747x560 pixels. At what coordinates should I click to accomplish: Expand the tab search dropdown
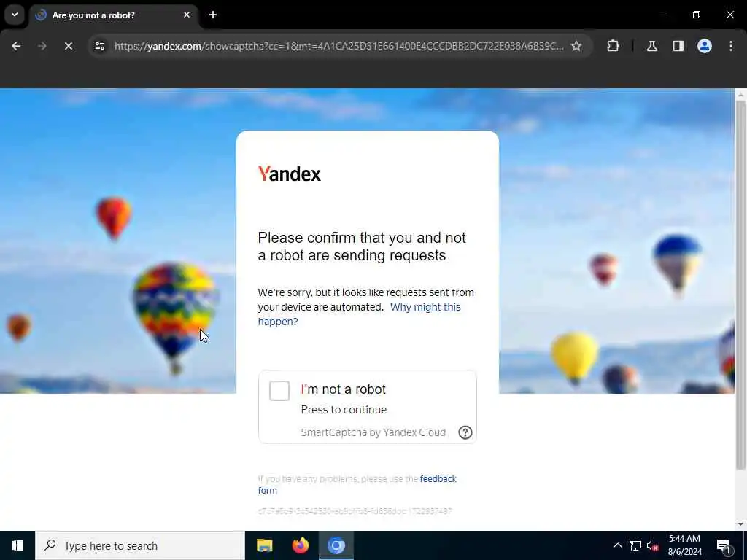click(15, 15)
